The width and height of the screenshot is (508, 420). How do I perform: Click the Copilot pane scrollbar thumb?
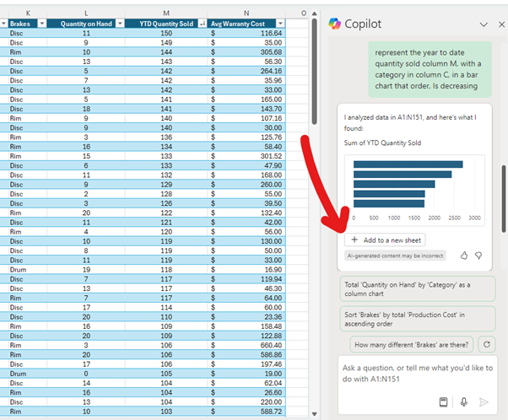click(x=504, y=198)
